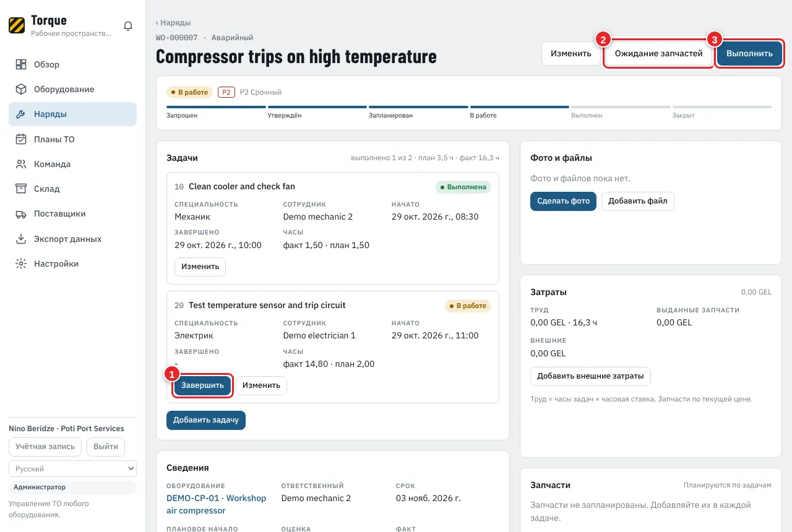Click the Настройки gear icon
Screen dimensions: 792x532
[x=21, y=264]
